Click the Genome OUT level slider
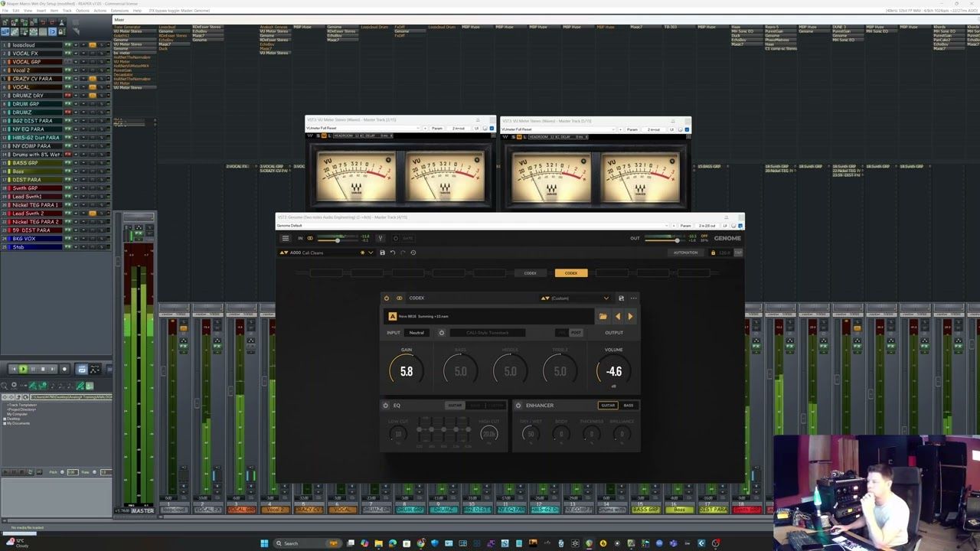The width and height of the screenshot is (980, 551). tap(666, 239)
